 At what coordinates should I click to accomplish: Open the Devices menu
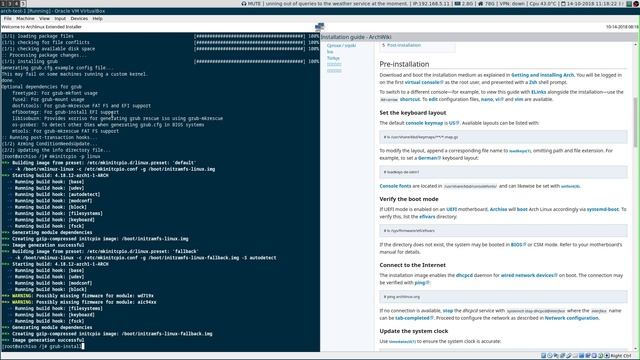point(79,18)
